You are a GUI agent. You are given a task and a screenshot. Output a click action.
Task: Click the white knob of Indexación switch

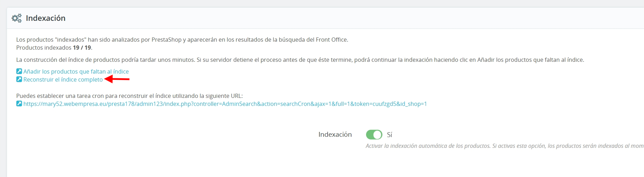click(x=378, y=135)
